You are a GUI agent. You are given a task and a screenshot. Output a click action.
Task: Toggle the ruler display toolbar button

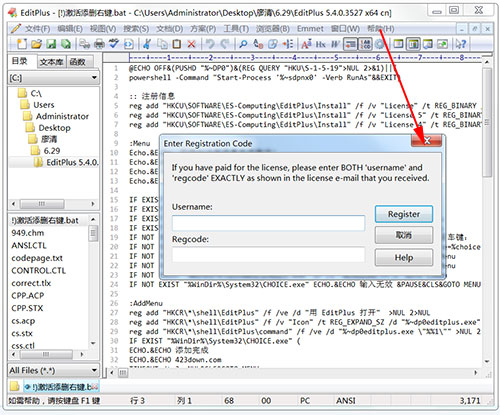click(x=350, y=44)
